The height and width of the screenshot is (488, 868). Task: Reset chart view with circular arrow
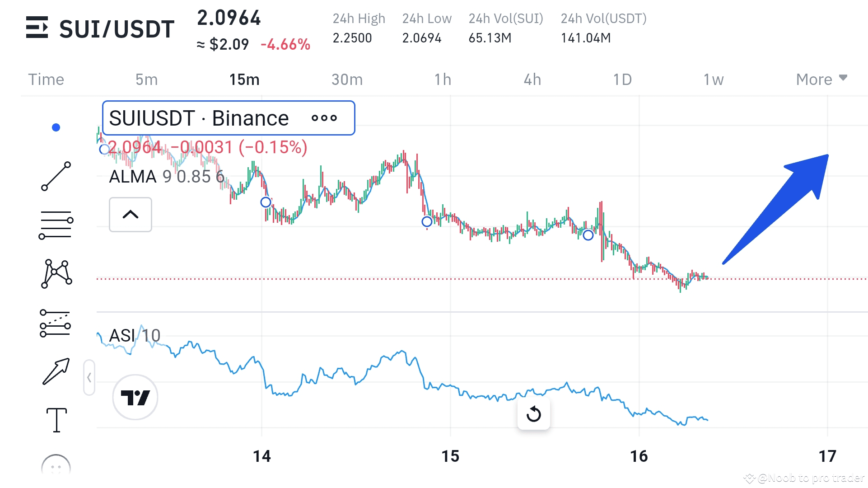[x=533, y=413]
